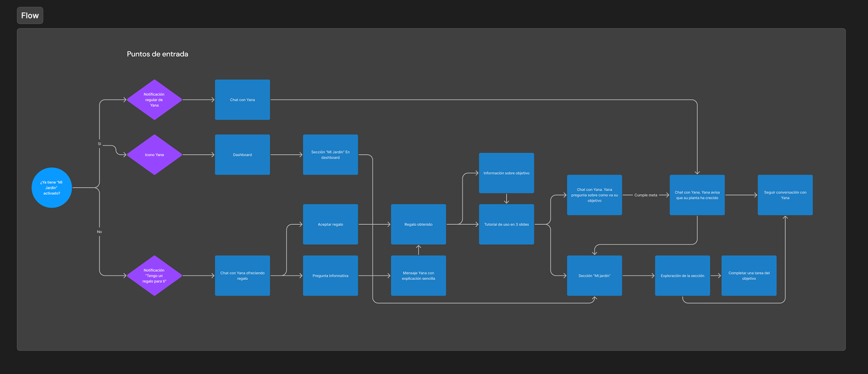Click the Dashboard node
Screen dimensions: 868x374
(x=242, y=154)
